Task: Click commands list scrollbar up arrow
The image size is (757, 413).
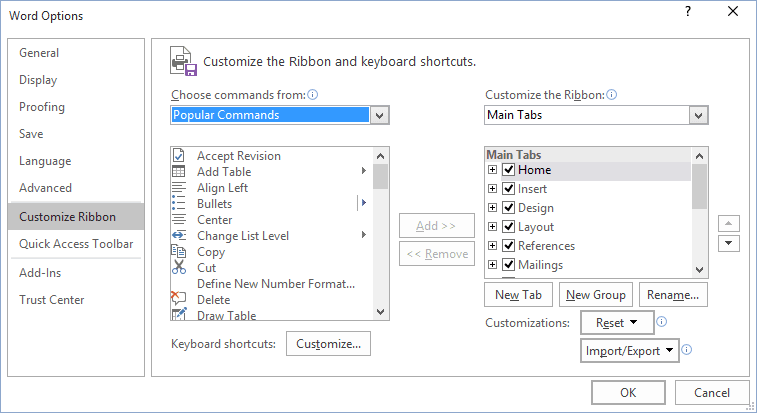Action: tap(380, 156)
